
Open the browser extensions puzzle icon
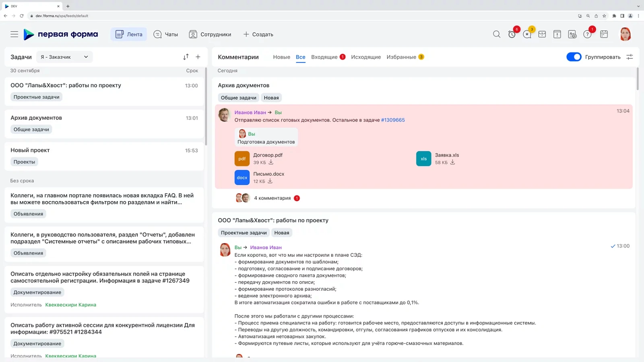point(614,16)
